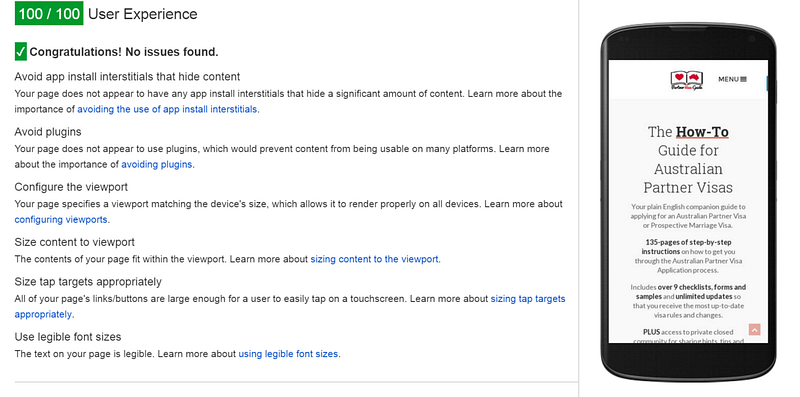Screen dimensions: 800x397
Task: Click the 'Configure the viewport' heading
Action: [x=71, y=187]
